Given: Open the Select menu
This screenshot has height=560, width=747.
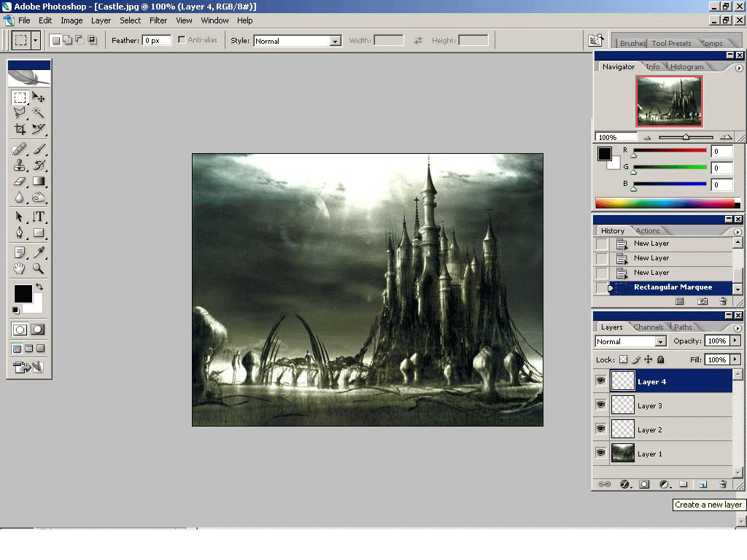Looking at the screenshot, I should pos(130,20).
